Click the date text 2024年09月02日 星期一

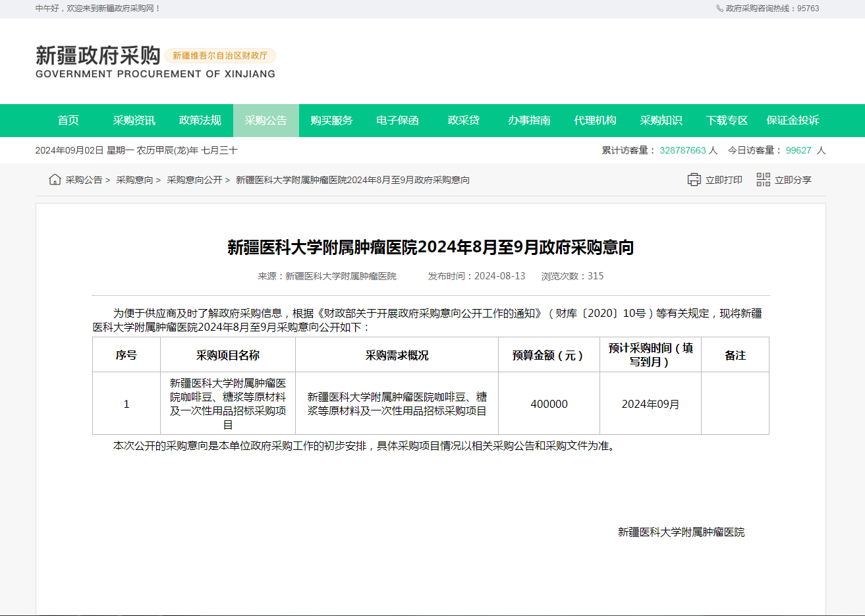tap(84, 150)
